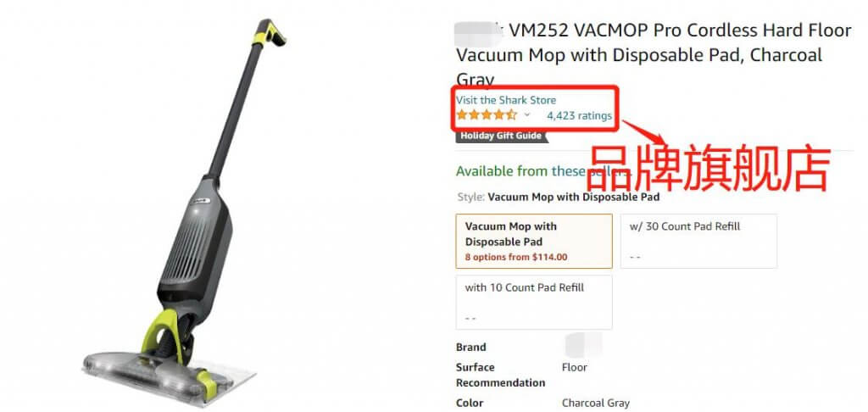868x412 pixels.
Task: Click the Floor surface recommendation value
Action: 575,367
